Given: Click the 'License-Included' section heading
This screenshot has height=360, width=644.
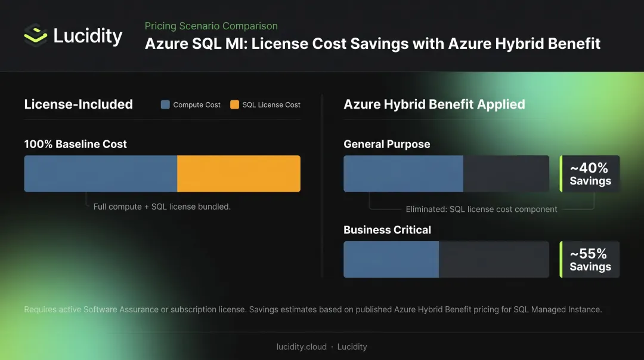Looking at the screenshot, I should (x=79, y=104).
